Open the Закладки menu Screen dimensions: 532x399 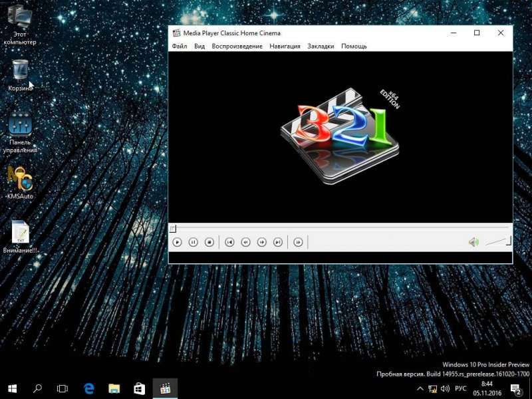tap(321, 47)
